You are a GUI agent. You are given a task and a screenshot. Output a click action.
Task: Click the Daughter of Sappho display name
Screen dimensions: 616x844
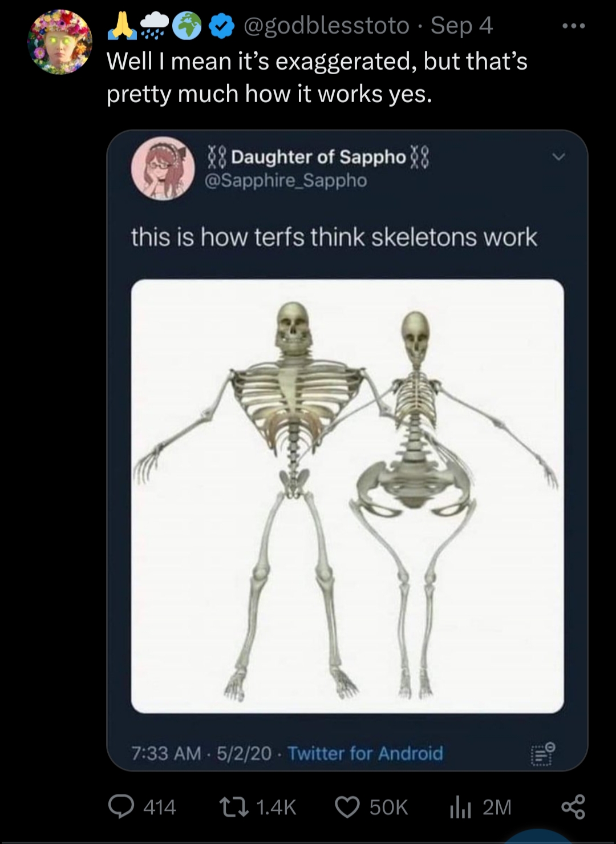pyautogui.click(x=318, y=156)
